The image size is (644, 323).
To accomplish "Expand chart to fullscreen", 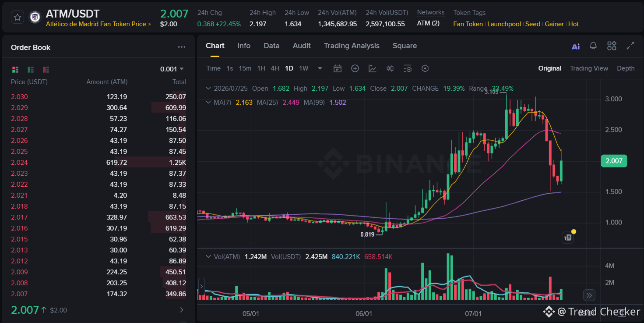I will pyautogui.click(x=630, y=46).
